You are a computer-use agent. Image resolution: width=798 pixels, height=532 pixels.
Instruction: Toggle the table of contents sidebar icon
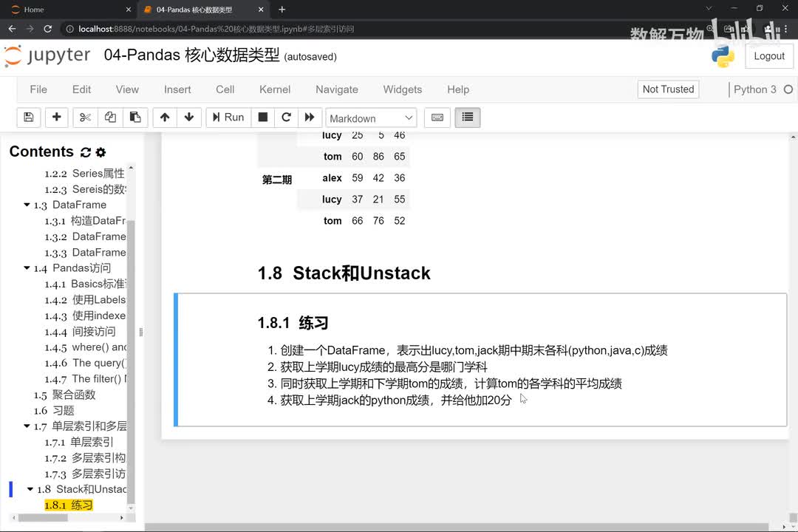pyautogui.click(x=467, y=117)
